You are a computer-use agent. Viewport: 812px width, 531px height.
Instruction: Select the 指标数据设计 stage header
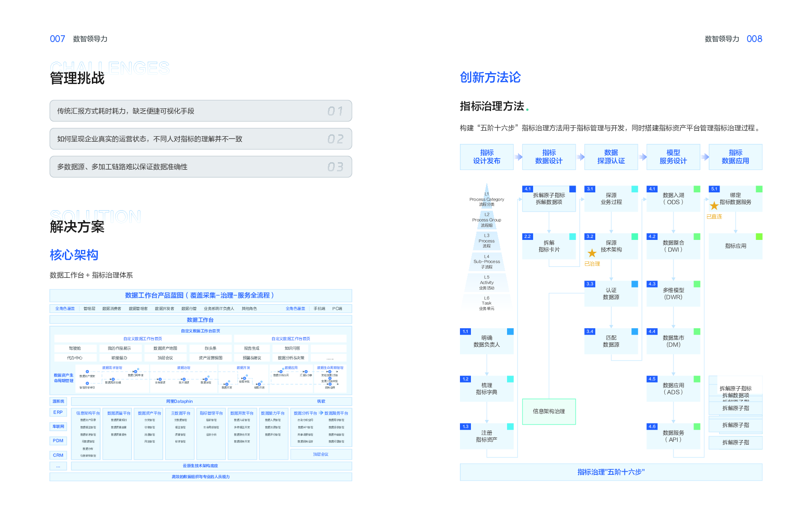tap(549, 157)
